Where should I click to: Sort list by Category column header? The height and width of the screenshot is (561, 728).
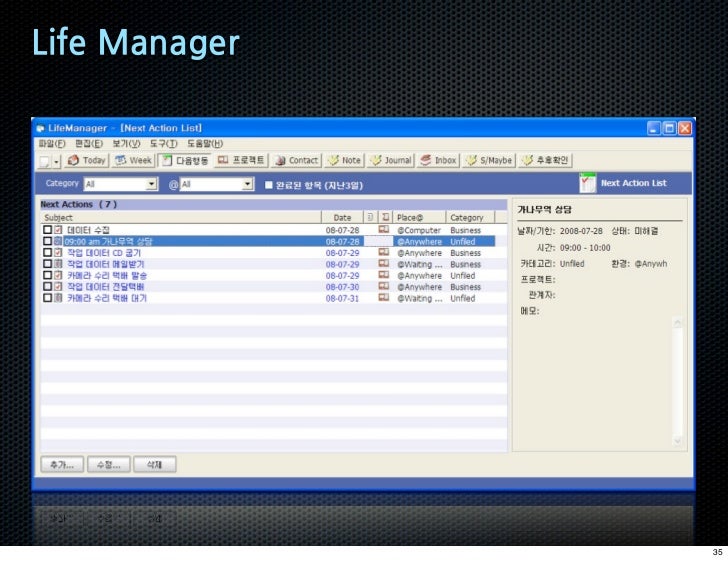(x=470, y=217)
